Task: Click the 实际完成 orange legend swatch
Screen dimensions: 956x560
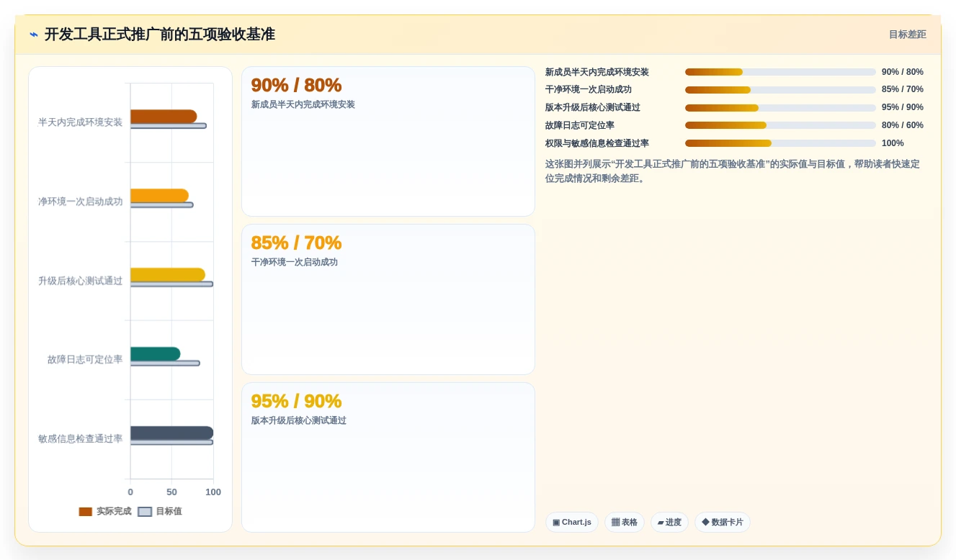Action: click(x=86, y=512)
